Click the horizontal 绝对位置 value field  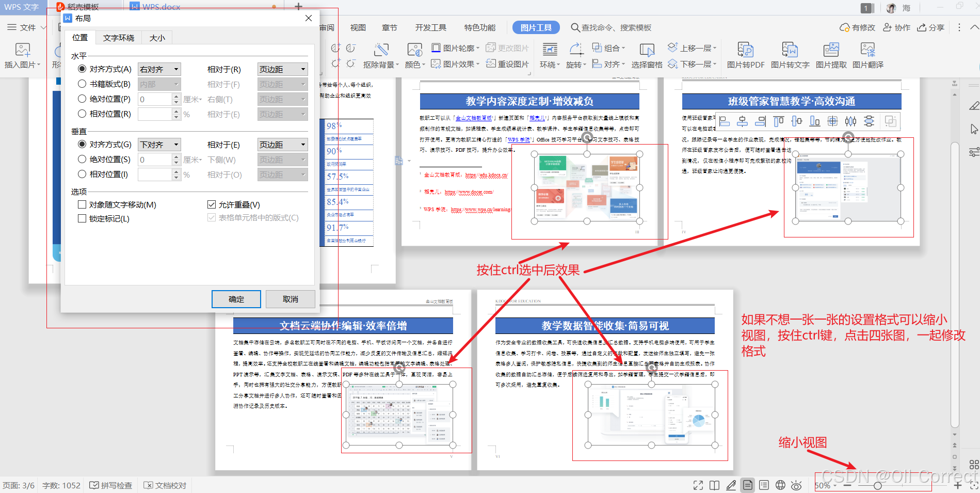coord(155,99)
